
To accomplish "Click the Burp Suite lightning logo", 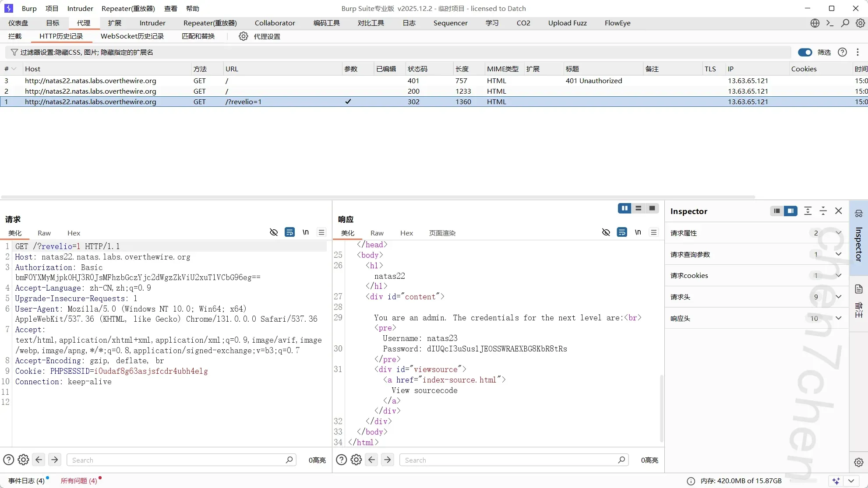I will tap(9, 8).
